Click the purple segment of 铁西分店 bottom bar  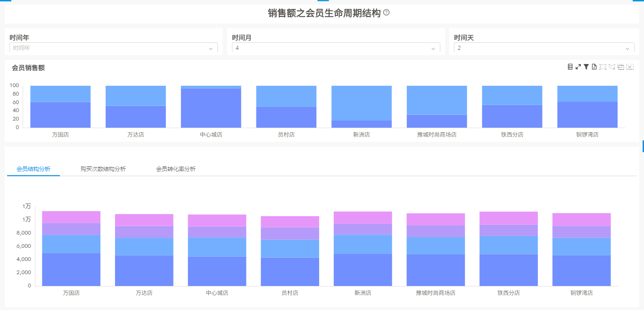[x=509, y=230]
